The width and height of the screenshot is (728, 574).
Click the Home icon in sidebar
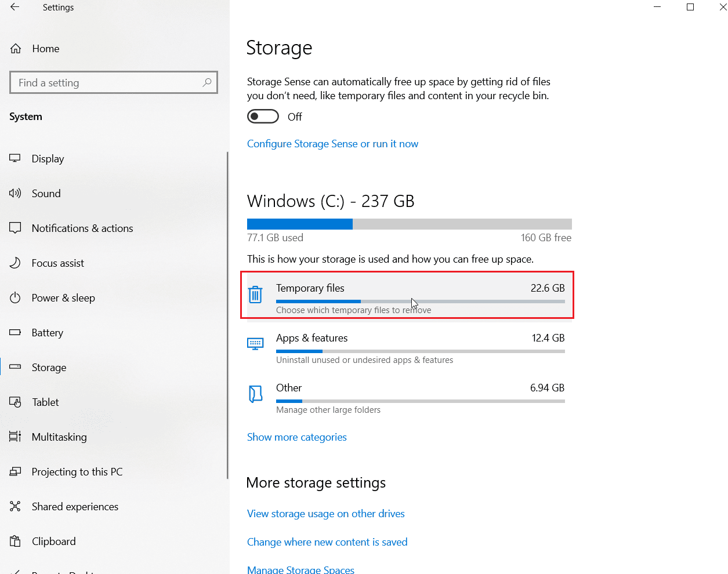pos(16,49)
